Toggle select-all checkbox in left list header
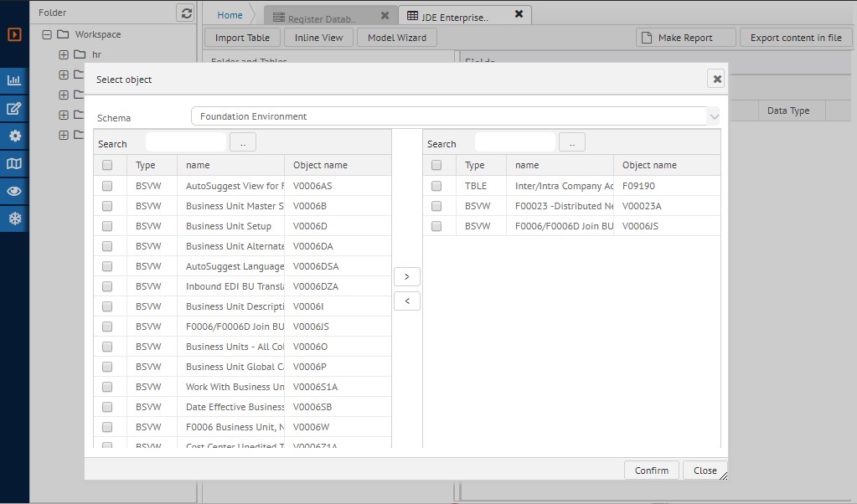This screenshot has width=857, height=504. coord(107,165)
